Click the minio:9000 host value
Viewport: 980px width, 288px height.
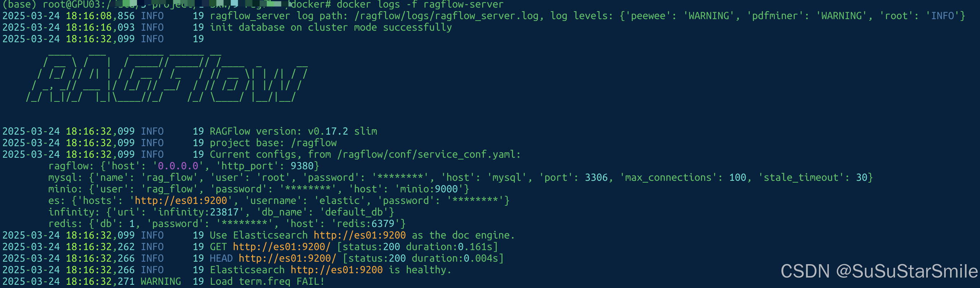[x=429, y=189]
